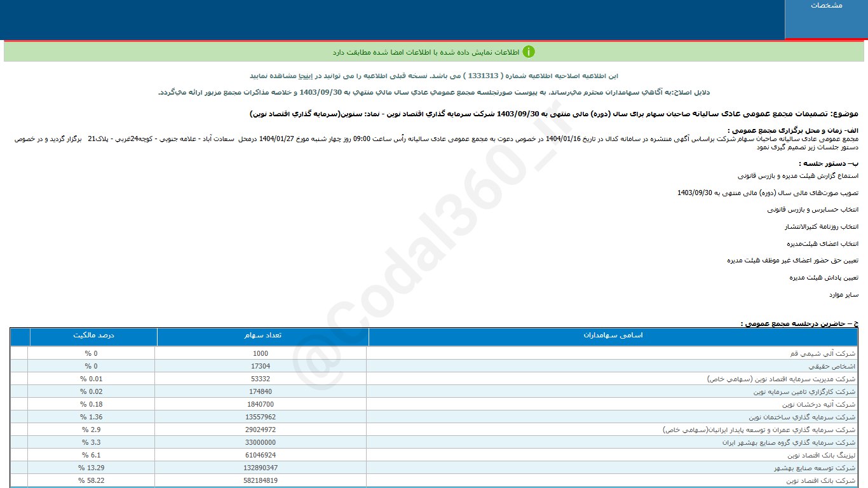Click the heading ب– دستور جلسه
The height and width of the screenshot is (488, 868).
(829, 163)
